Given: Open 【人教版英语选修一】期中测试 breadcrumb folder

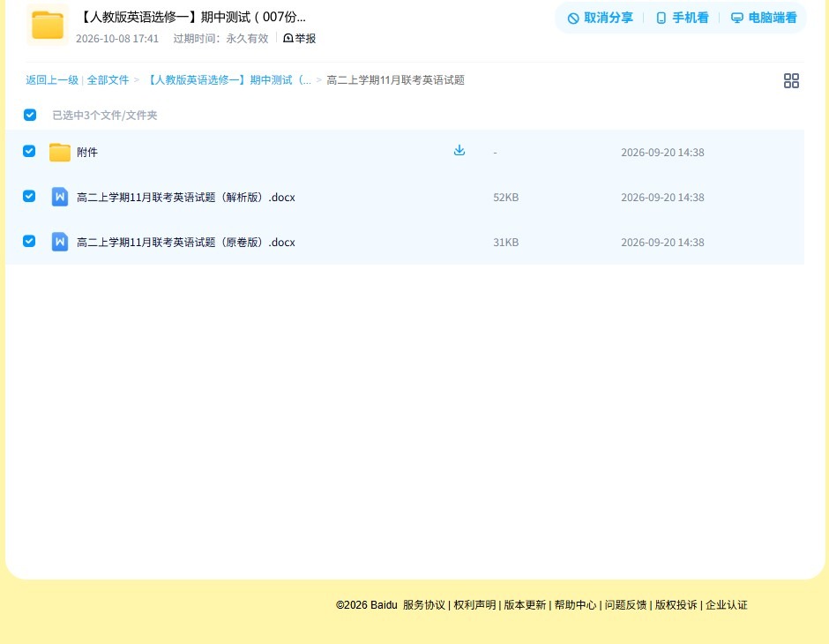Looking at the screenshot, I should pyautogui.click(x=228, y=80).
